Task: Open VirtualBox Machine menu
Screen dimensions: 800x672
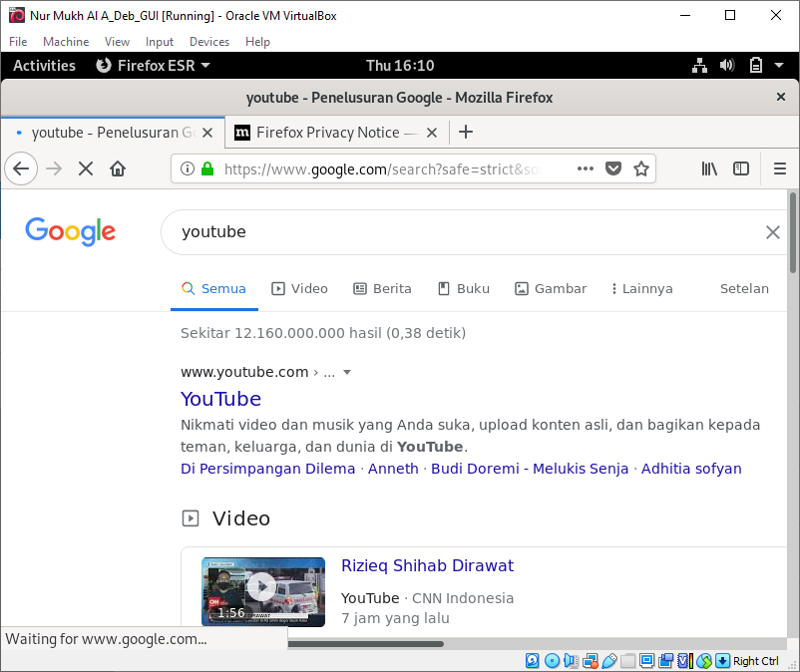Action: [66, 41]
